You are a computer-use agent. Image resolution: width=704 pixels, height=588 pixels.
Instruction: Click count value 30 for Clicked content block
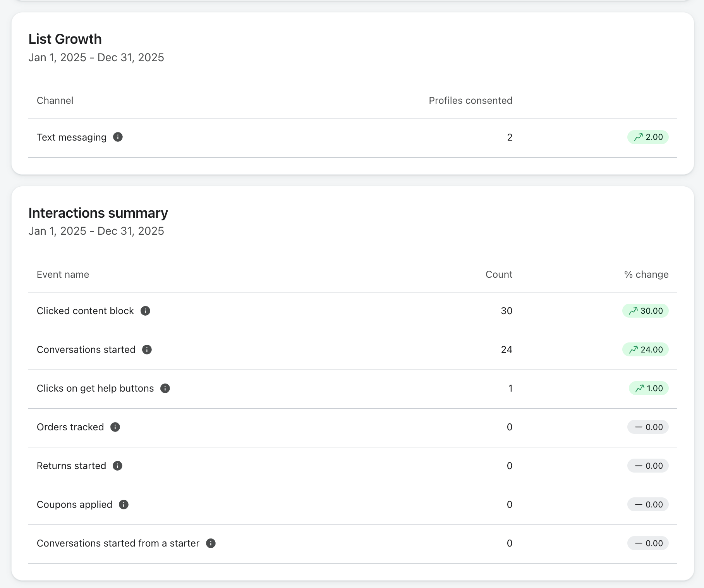[x=507, y=311]
